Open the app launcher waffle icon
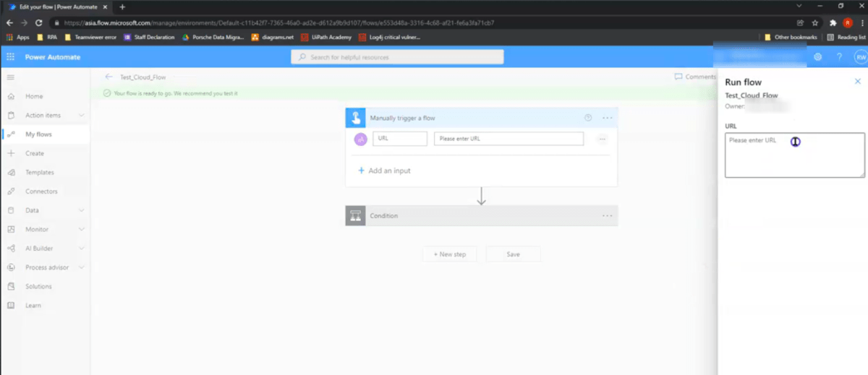868x375 pixels. [10, 57]
